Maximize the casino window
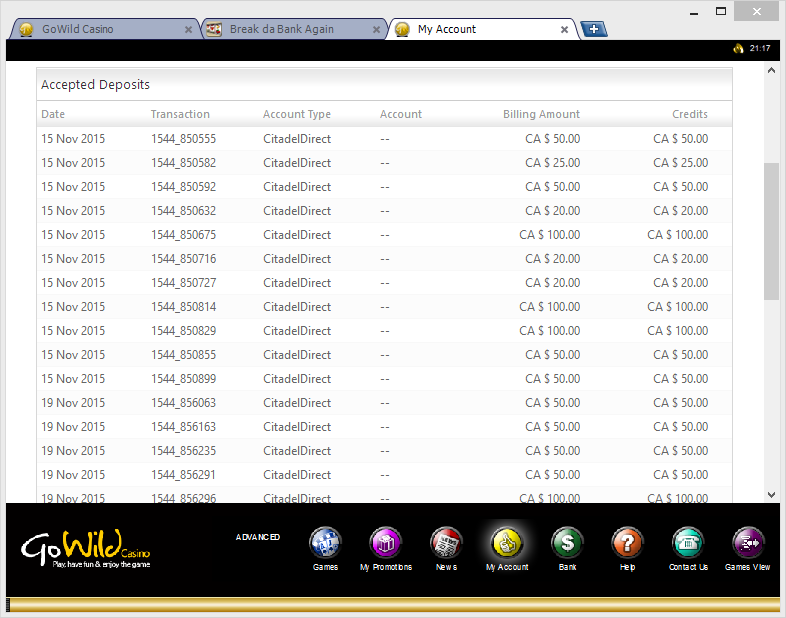The width and height of the screenshot is (786, 618). 721,12
